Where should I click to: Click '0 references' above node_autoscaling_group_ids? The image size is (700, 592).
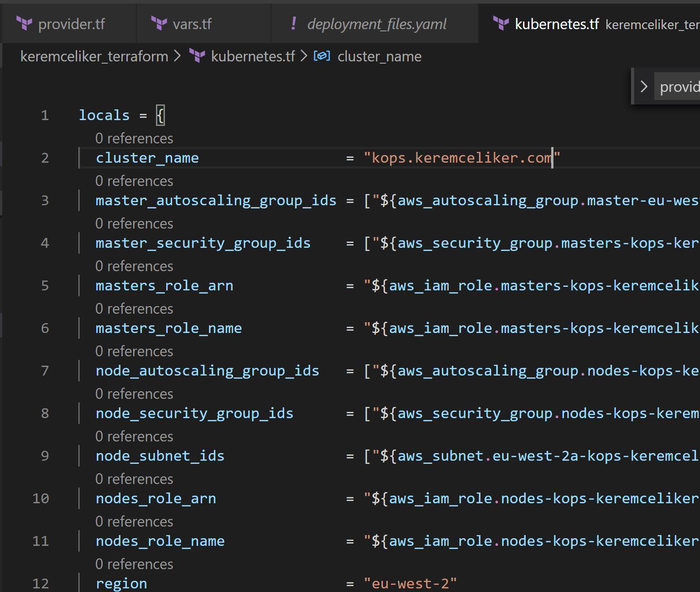click(x=134, y=351)
